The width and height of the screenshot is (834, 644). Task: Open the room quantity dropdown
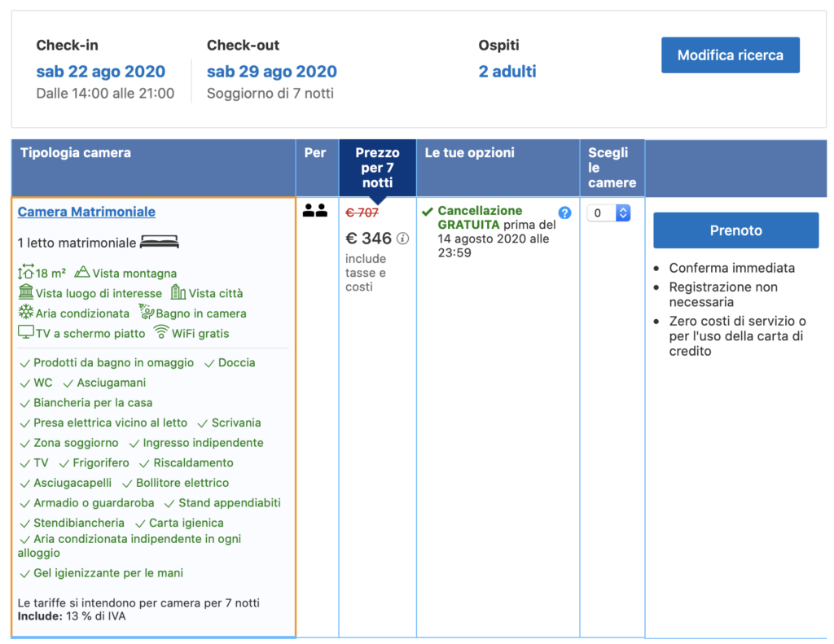pyautogui.click(x=608, y=213)
